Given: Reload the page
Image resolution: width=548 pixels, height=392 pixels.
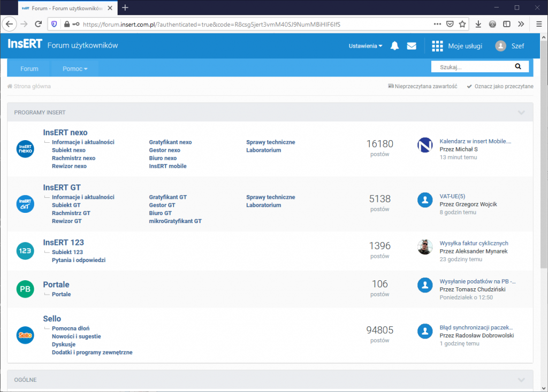Looking at the screenshot, I should pos(39,24).
